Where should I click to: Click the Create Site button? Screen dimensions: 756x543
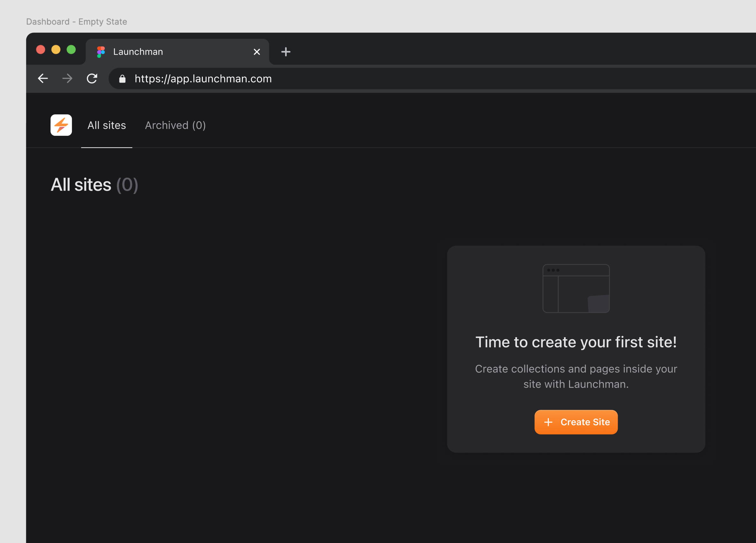[x=576, y=422]
